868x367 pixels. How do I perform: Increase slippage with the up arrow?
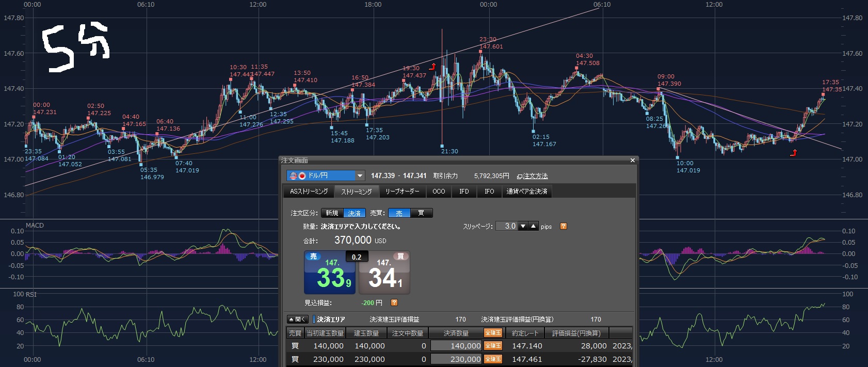(x=533, y=226)
